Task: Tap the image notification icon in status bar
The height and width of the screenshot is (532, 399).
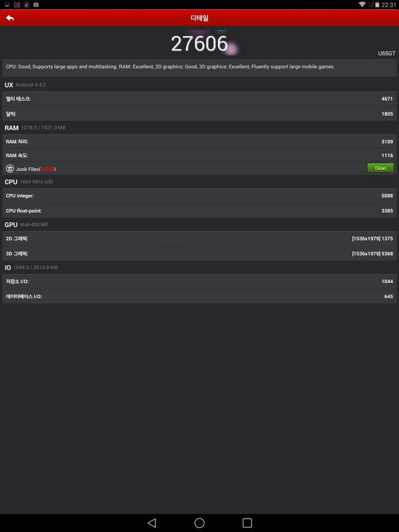Action: [x=7, y=5]
